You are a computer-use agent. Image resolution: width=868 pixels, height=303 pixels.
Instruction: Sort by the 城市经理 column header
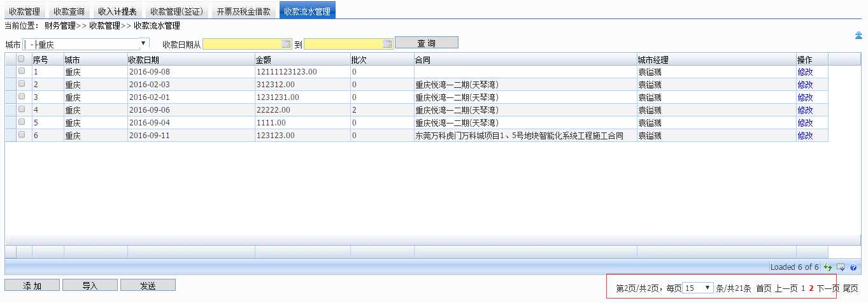click(x=716, y=59)
